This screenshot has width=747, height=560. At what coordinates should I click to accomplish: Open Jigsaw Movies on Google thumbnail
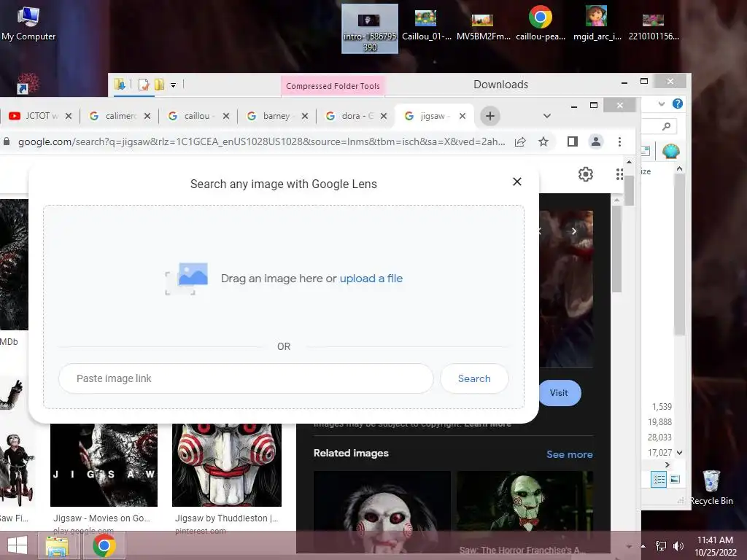pyautogui.click(x=104, y=465)
